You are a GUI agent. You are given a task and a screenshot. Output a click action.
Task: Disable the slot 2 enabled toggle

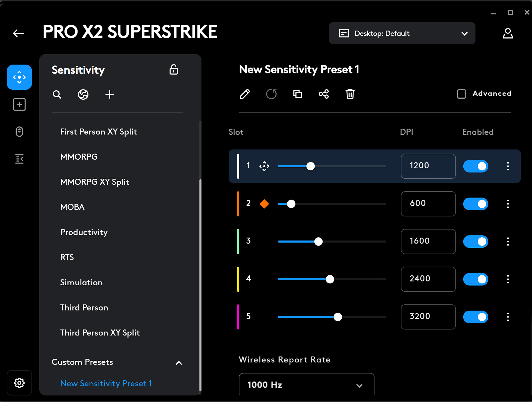pyautogui.click(x=475, y=204)
